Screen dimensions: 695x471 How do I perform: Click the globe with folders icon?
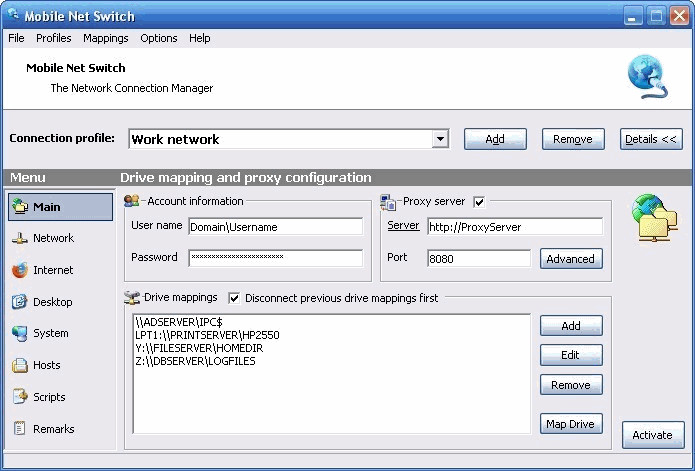(654, 218)
